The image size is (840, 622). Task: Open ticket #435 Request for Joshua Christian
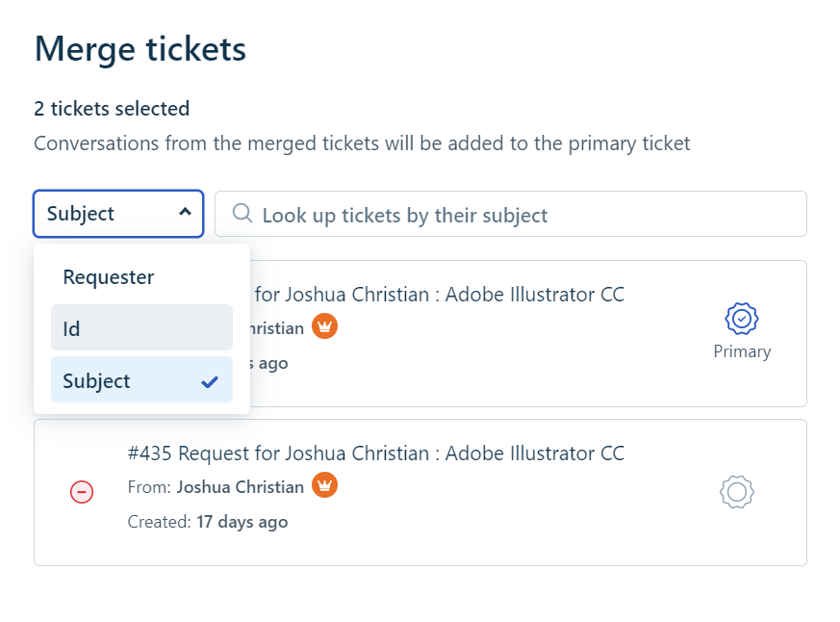point(375,453)
